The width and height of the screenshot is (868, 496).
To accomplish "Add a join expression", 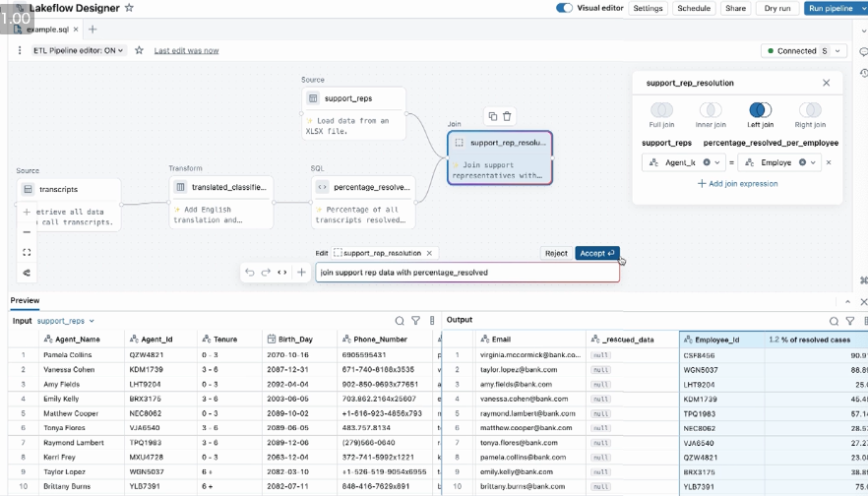I will (x=737, y=184).
